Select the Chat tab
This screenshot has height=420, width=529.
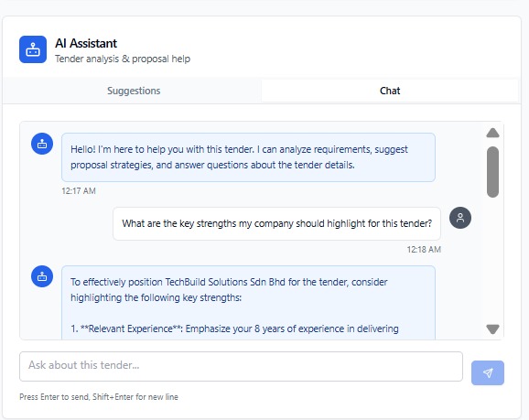pyautogui.click(x=390, y=91)
